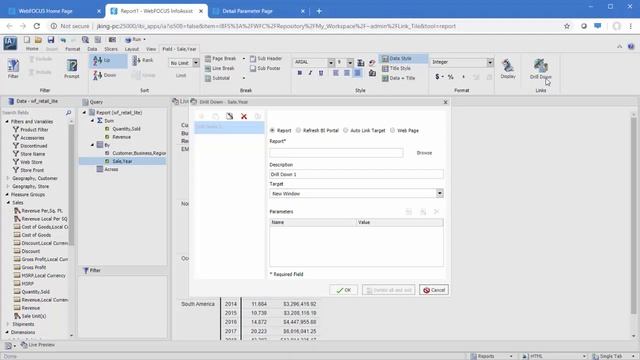Open the Layout ribbon tab
640x360 pixels.
tap(131, 49)
